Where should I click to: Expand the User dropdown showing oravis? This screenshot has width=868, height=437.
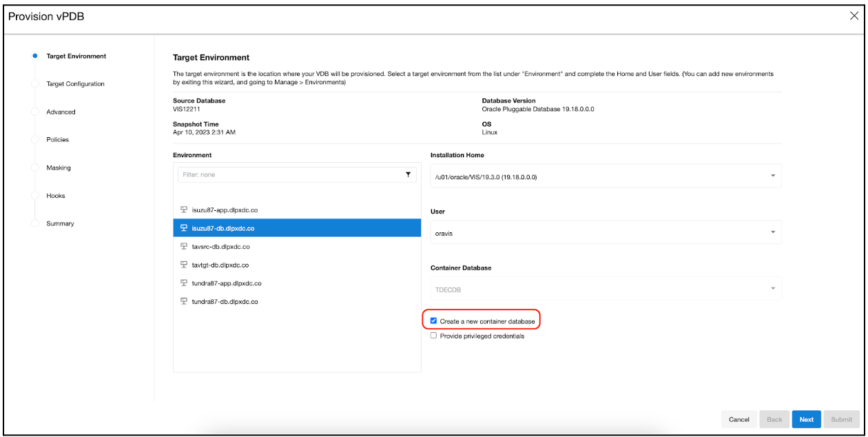[x=606, y=233]
